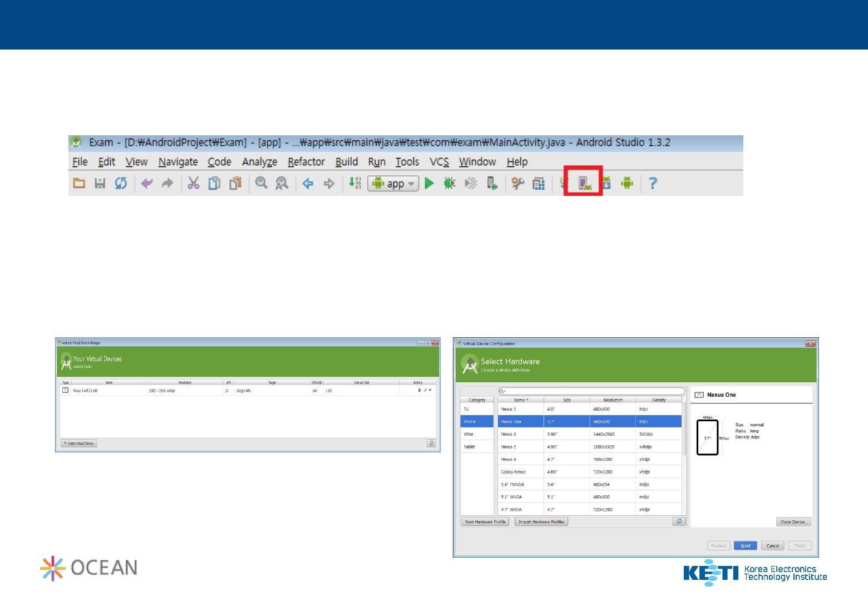
Task: Select the Nexus 5 API 23 x86 row
Action: click(248, 391)
